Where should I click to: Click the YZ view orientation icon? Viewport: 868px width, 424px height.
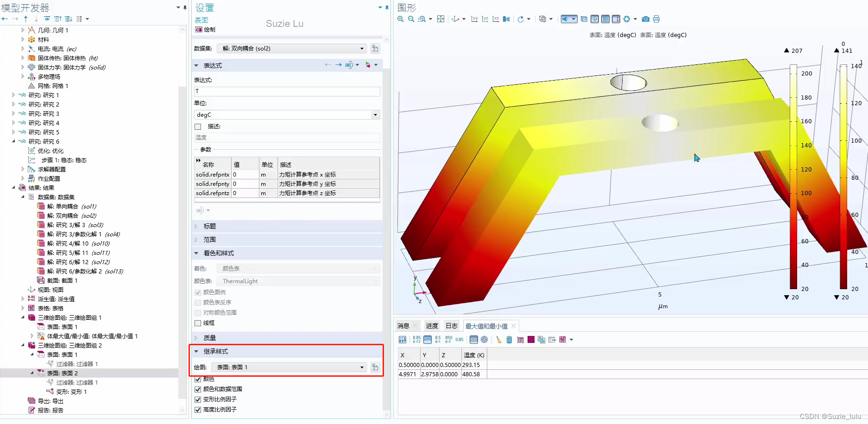click(x=484, y=19)
